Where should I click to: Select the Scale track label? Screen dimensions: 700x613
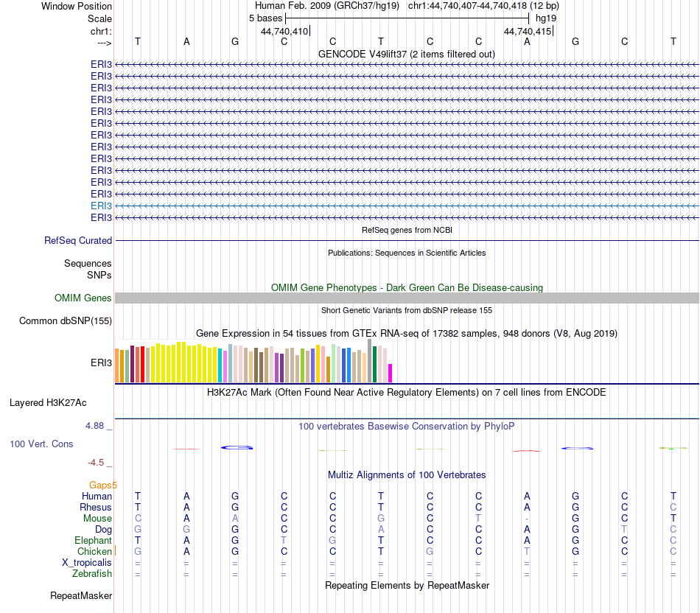click(x=99, y=18)
